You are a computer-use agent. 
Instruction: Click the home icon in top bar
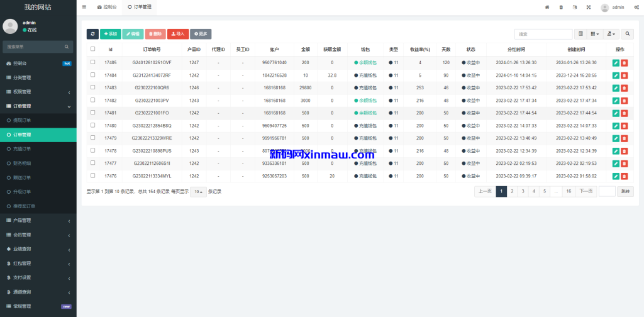click(x=547, y=8)
